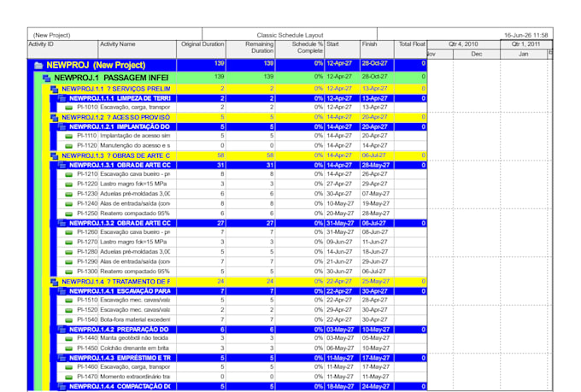This screenshot has width=581, height=392.
Task: Click the Dec month in the timescale
Action: [x=477, y=54]
